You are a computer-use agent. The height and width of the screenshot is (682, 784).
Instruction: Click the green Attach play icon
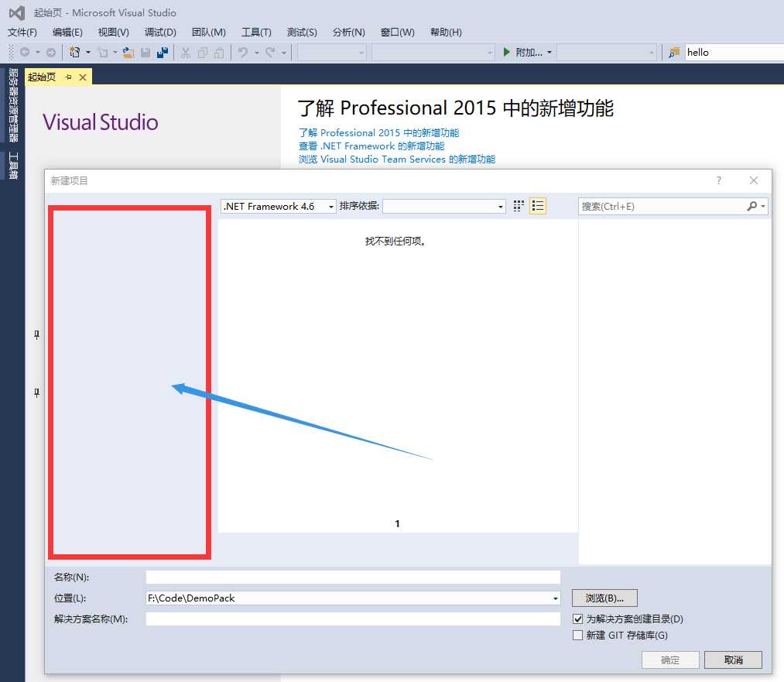point(506,52)
